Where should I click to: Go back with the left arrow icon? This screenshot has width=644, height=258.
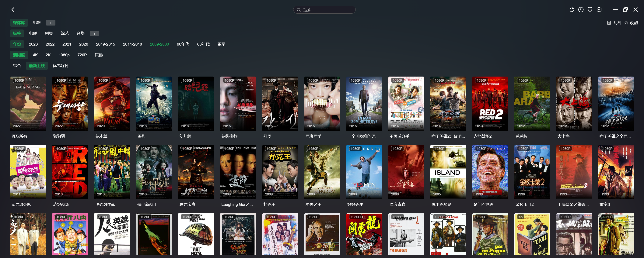tap(13, 9)
